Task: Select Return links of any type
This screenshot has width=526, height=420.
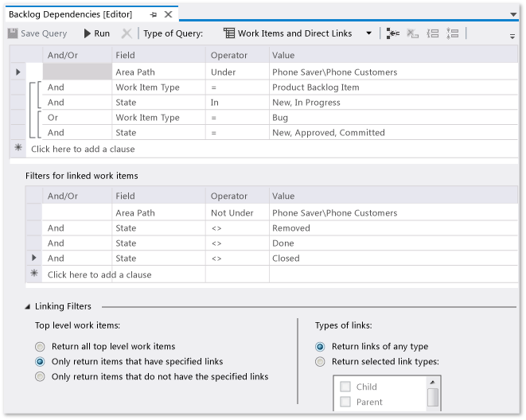Action: (x=320, y=346)
